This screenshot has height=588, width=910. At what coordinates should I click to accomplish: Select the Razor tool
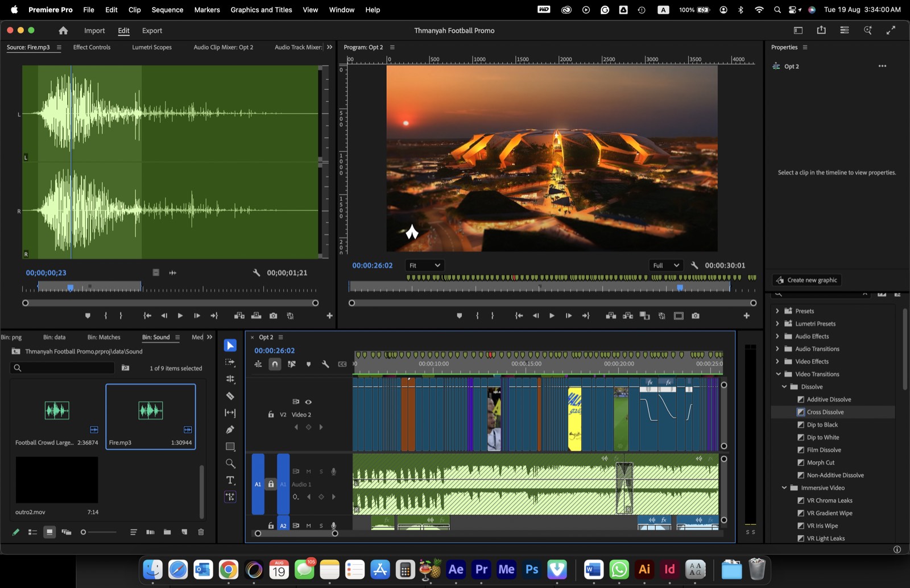click(x=230, y=396)
